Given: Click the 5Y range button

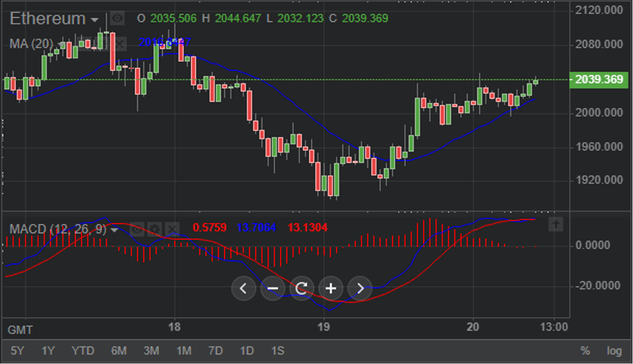Looking at the screenshot, I should pyautogui.click(x=16, y=351).
